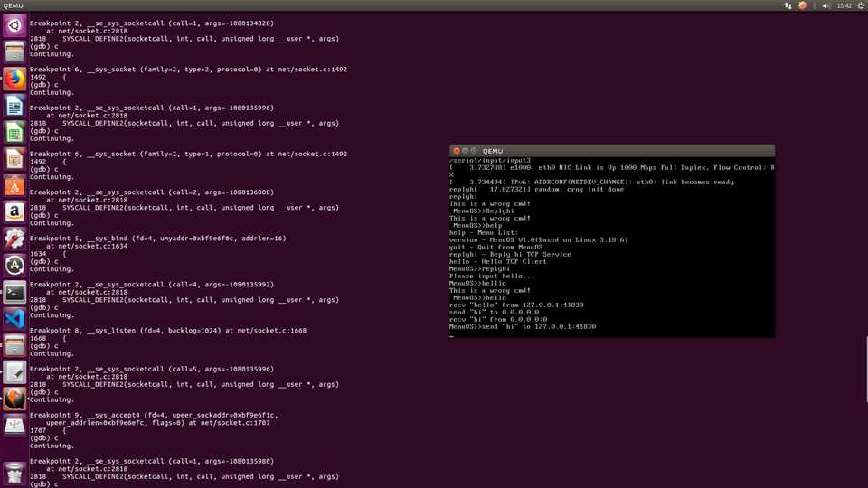Open the Ubuntu Dash search launcher
This screenshot has height=488, width=868.
(x=14, y=25)
